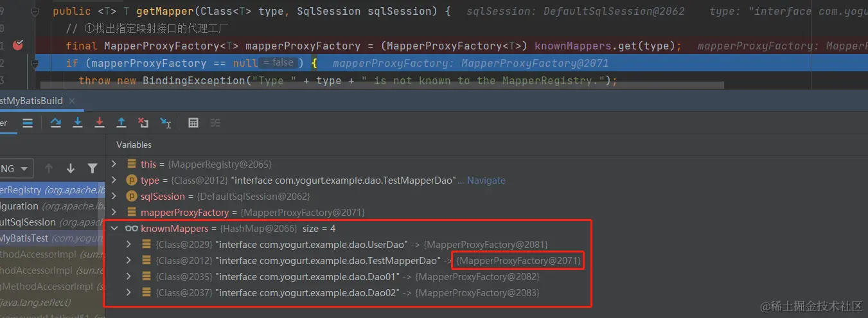Open Evaluate Expression calculator icon
Image resolution: width=868 pixels, height=318 pixels.
coord(193,123)
